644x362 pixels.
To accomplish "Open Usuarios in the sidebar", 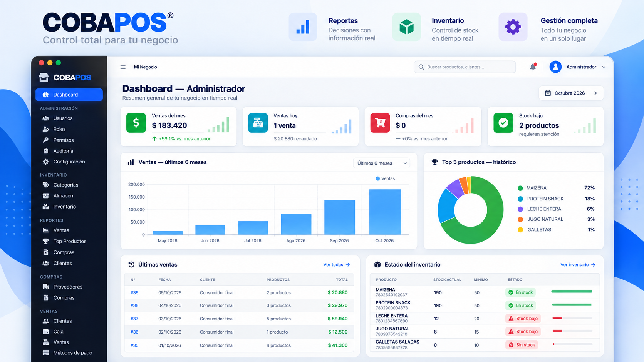I will [x=63, y=118].
